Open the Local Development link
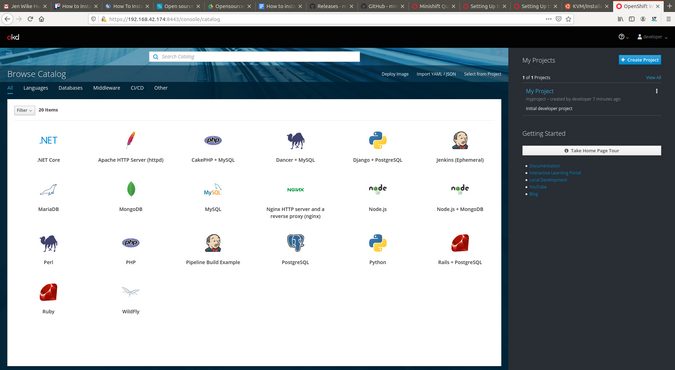The height and width of the screenshot is (370, 675). [x=548, y=180]
